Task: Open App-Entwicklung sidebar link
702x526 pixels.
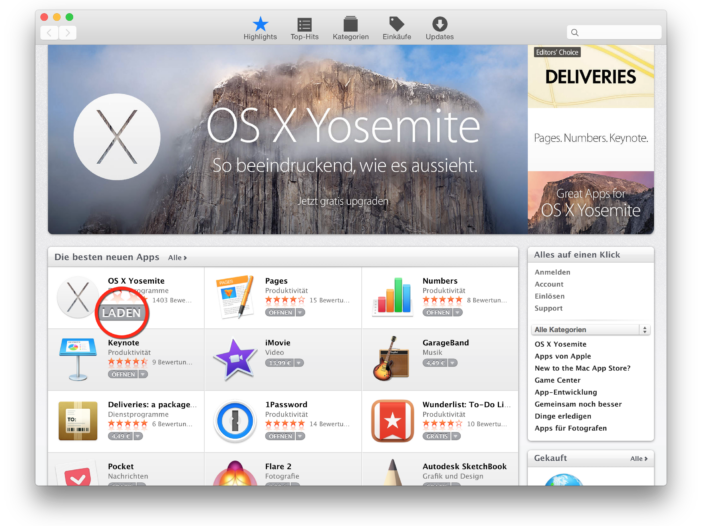Action: point(565,393)
